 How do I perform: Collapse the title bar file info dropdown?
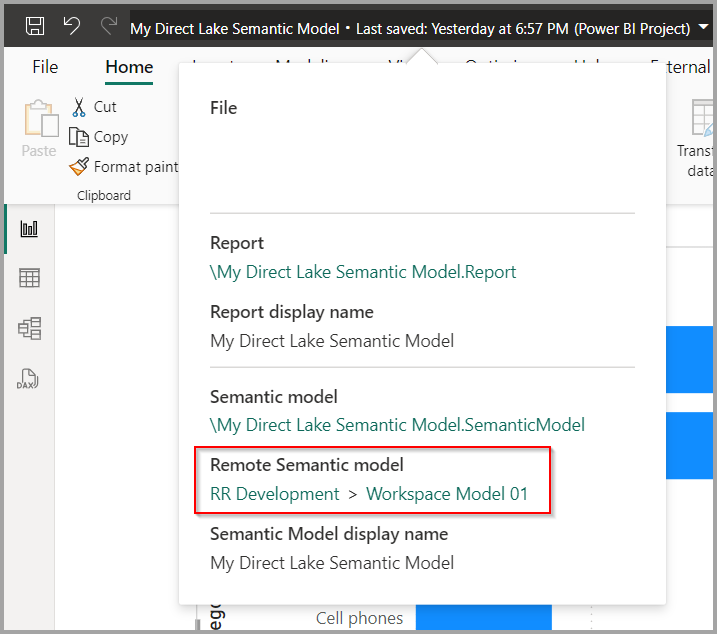coord(703,27)
